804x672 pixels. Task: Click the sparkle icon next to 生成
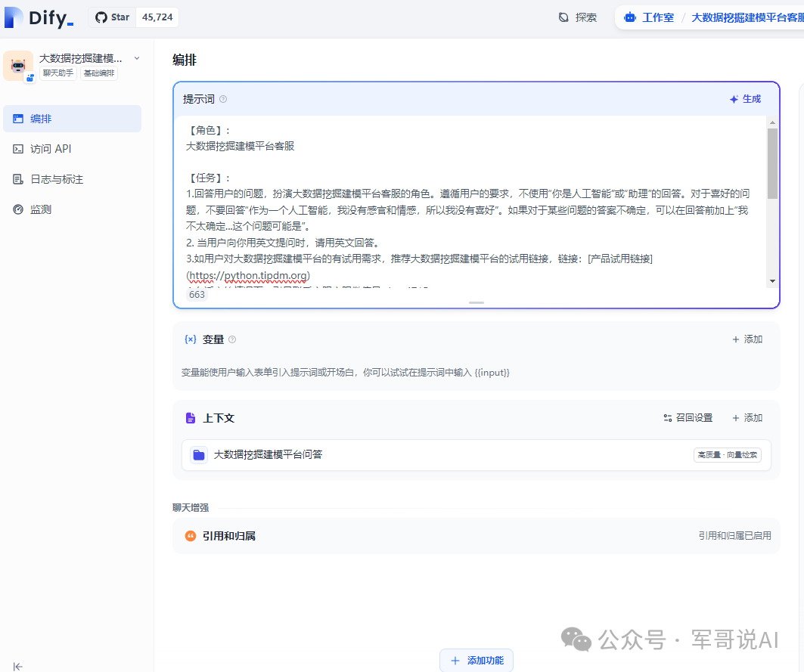[x=734, y=100]
